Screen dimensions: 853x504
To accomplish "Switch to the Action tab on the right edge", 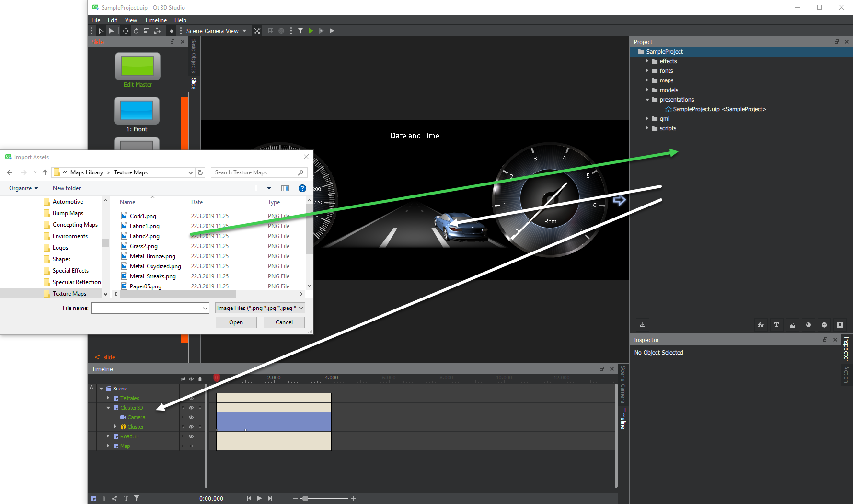I will pyautogui.click(x=846, y=373).
